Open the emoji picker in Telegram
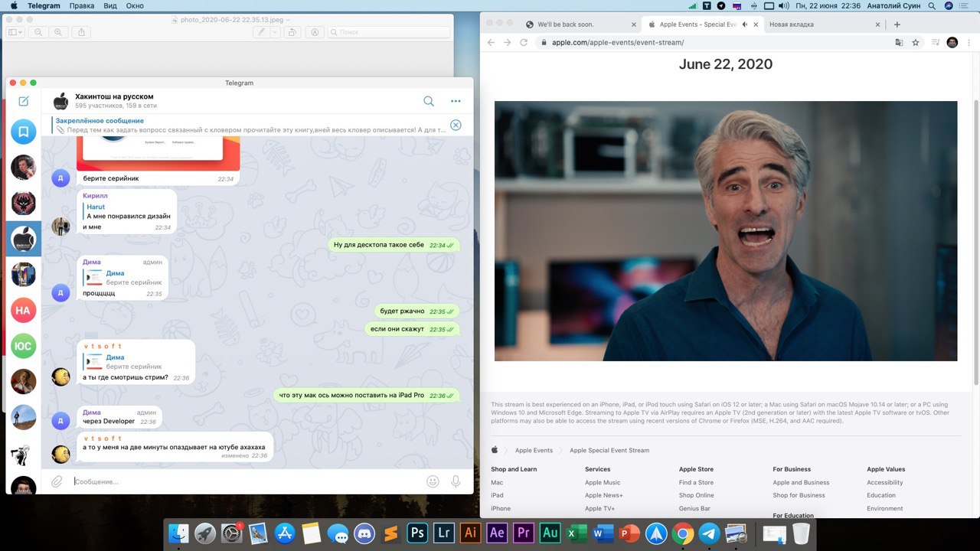The image size is (980, 551). [x=433, y=481]
